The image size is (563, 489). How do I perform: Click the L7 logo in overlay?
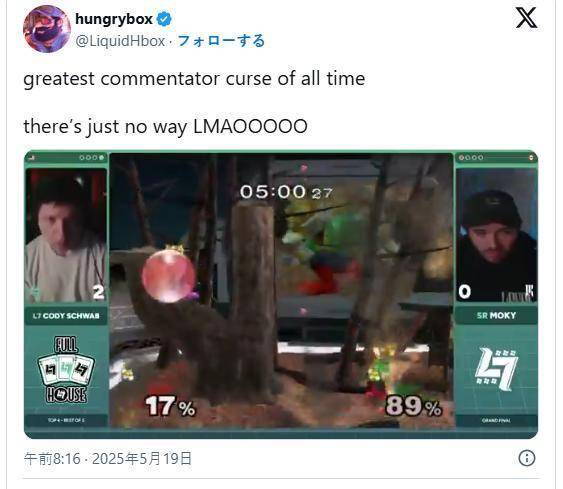(497, 369)
